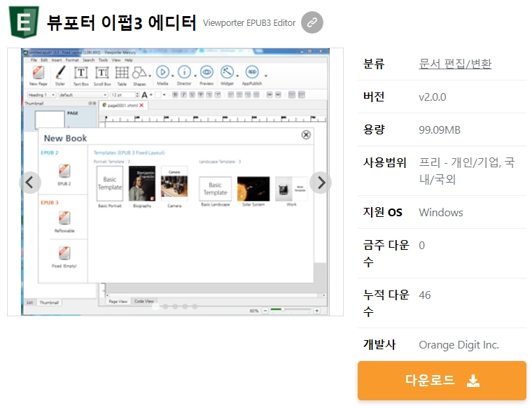The height and width of the screenshot is (408, 532).
Task: Expand the Widget dropdown arrow
Action: (x=237, y=76)
